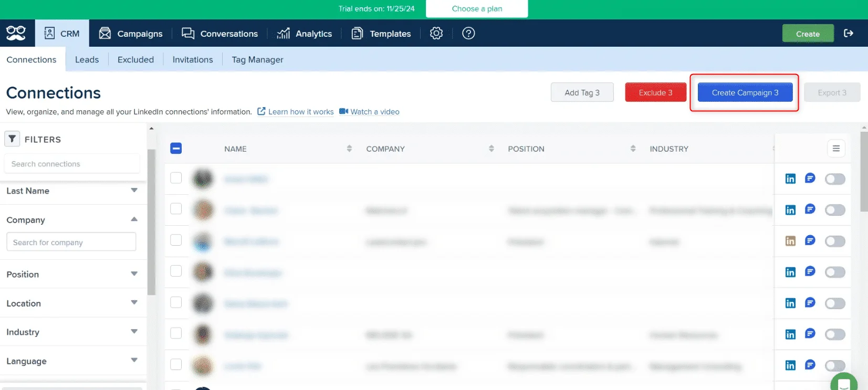The image size is (868, 390).
Task: Click the tan-colored LinkedIn icon in the third row
Action: pyautogui.click(x=790, y=241)
